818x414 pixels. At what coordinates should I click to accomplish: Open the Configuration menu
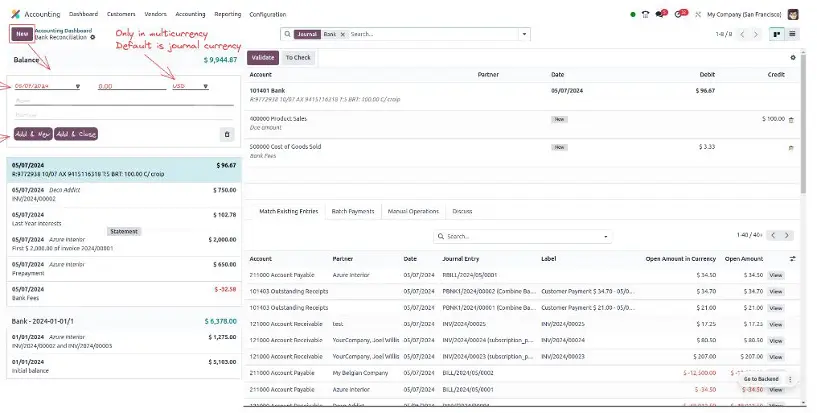click(268, 14)
